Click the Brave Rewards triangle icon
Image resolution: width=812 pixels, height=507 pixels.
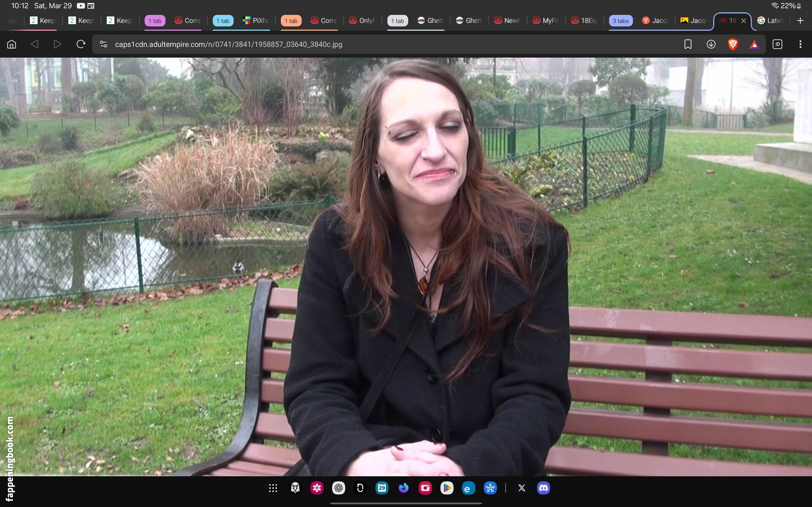[754, 44]
